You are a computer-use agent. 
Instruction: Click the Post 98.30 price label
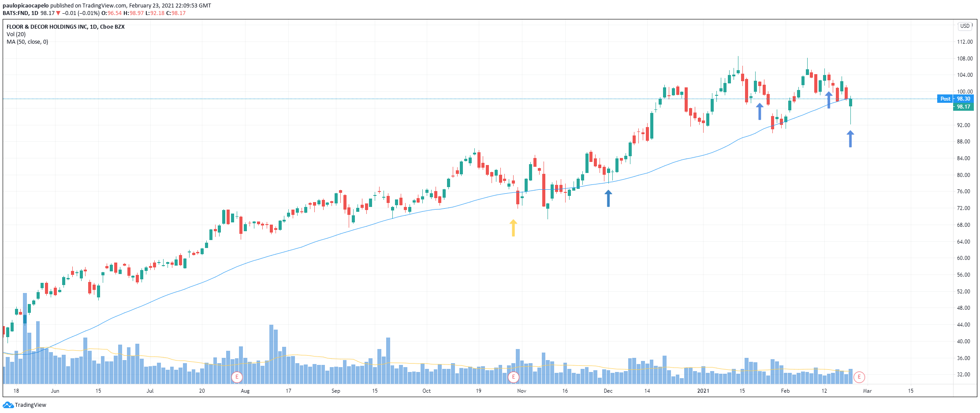pyautogui.click(x=955, y=99)
